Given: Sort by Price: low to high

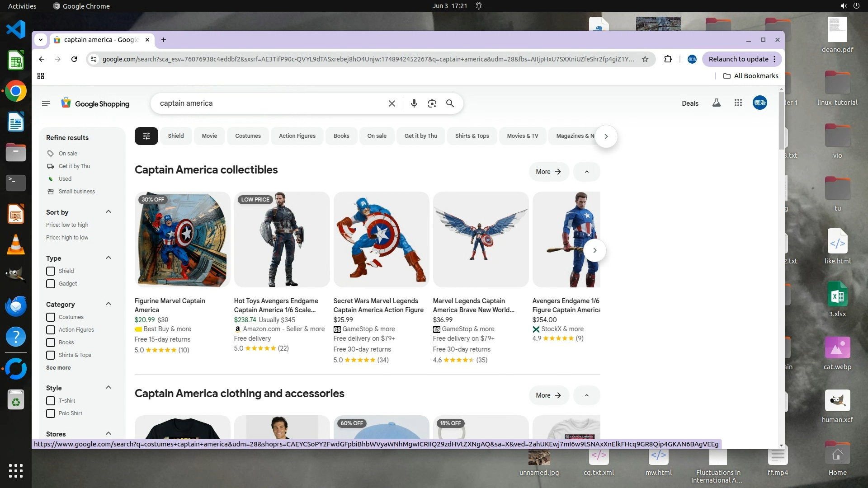Looking at the screenshot, I should (x=67, y=225).
